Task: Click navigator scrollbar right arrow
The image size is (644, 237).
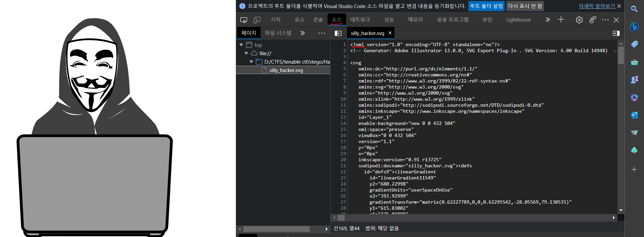Action: [327, 229]
